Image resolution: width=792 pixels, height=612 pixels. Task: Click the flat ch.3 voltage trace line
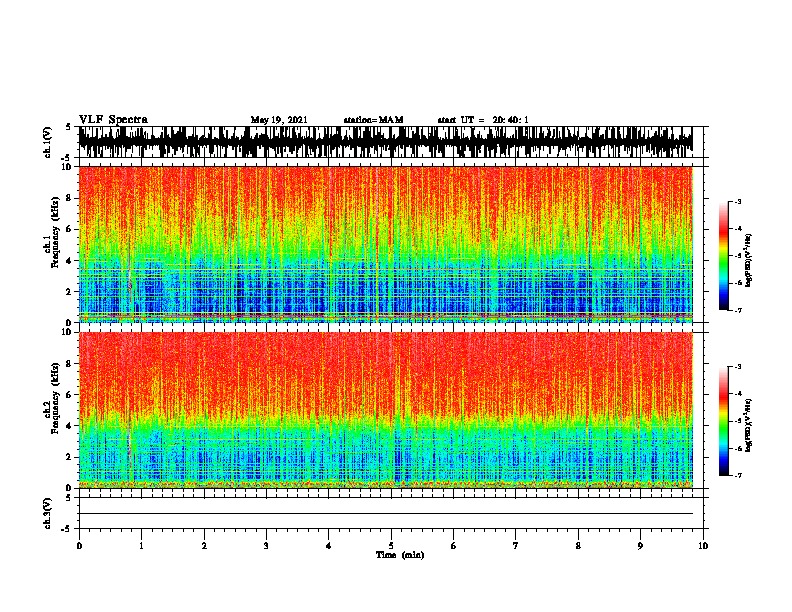point(386,514)
